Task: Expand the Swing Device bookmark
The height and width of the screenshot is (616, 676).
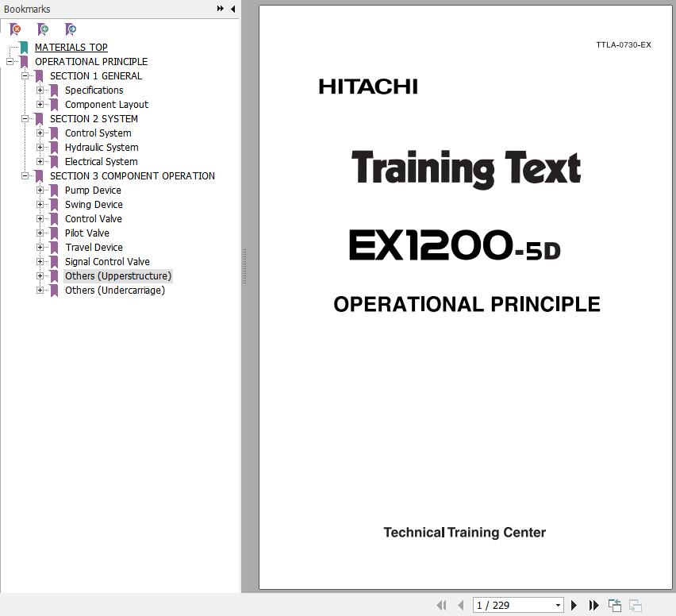Action: tap(40, 205)
